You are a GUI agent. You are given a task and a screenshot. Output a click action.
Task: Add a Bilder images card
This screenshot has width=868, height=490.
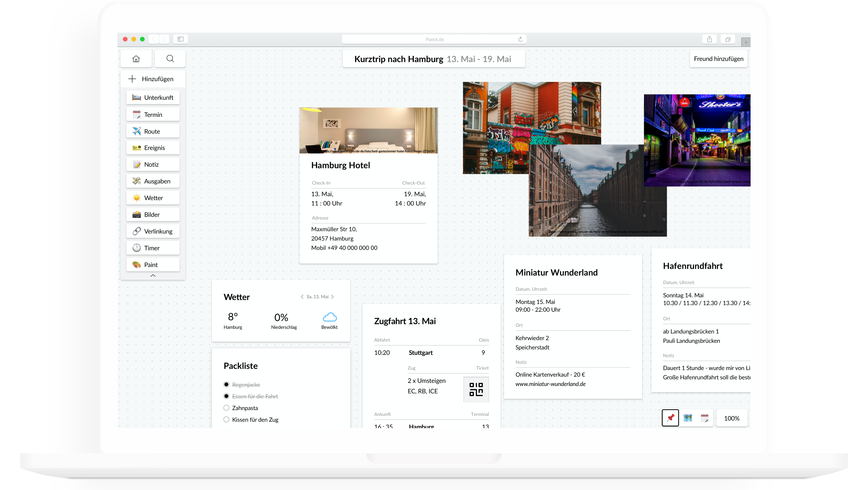coord(153,214)
